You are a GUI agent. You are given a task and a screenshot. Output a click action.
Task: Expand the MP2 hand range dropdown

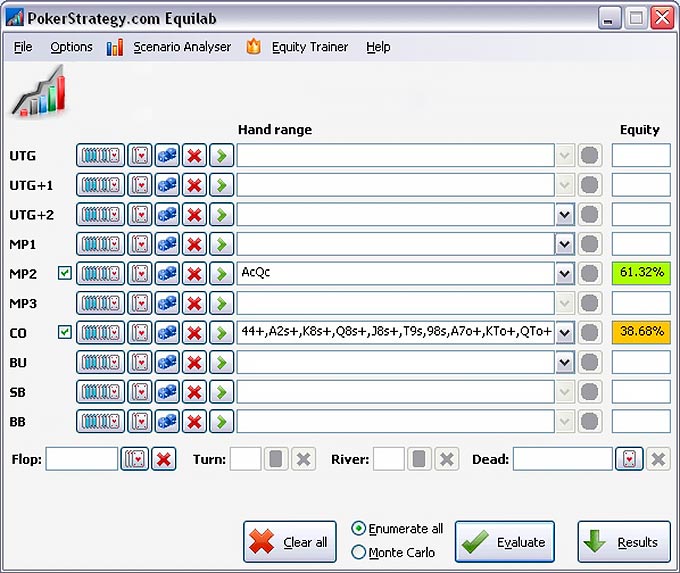coord(564,273)
